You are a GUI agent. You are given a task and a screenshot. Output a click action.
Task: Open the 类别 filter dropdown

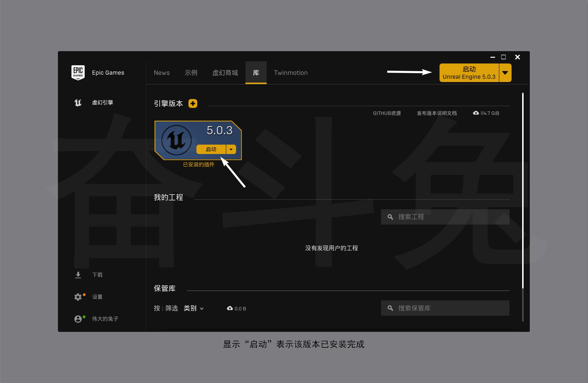[x=193, y=308]
